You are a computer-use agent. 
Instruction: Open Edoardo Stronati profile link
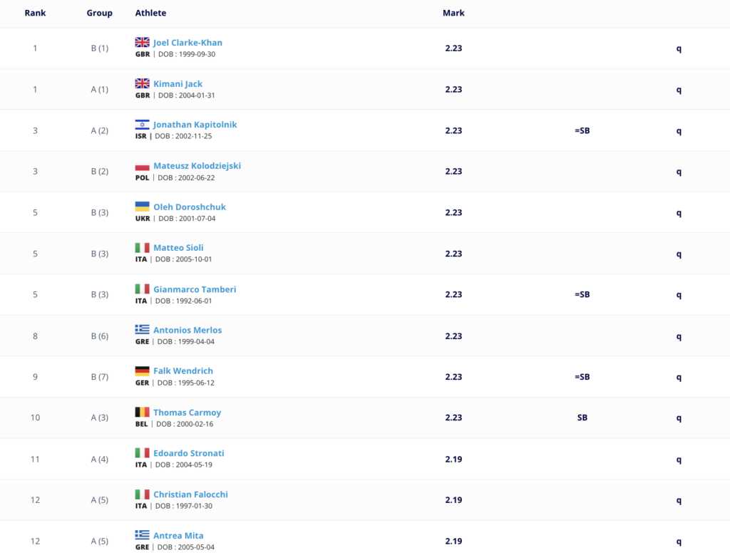[x=188, y=453]
